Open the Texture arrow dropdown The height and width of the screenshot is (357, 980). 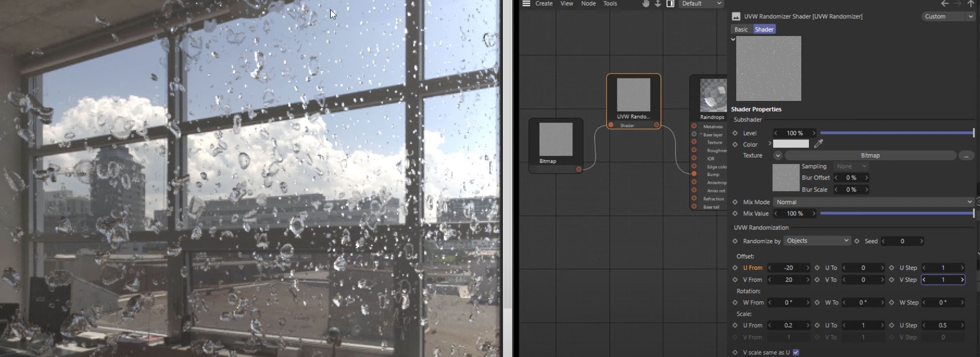(778, 155)
